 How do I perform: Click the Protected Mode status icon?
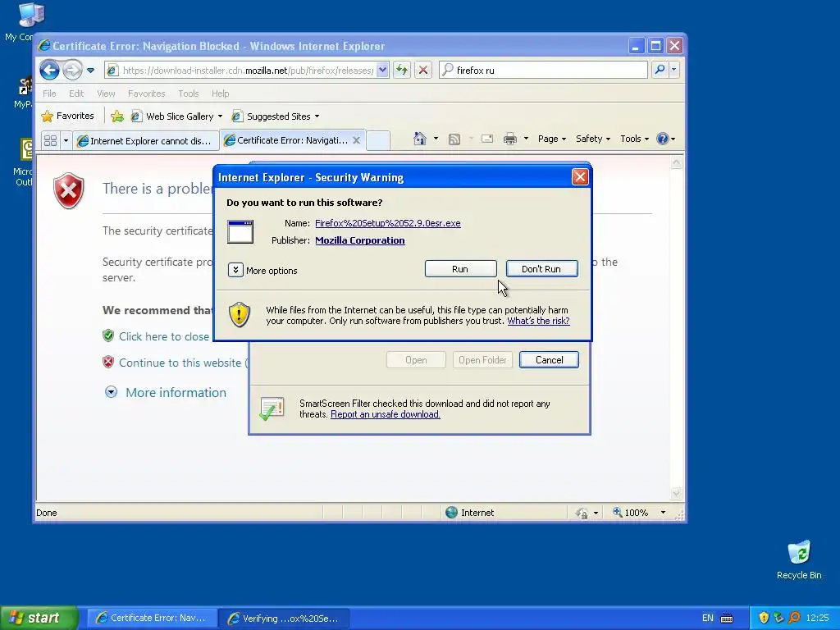(582, 514)
